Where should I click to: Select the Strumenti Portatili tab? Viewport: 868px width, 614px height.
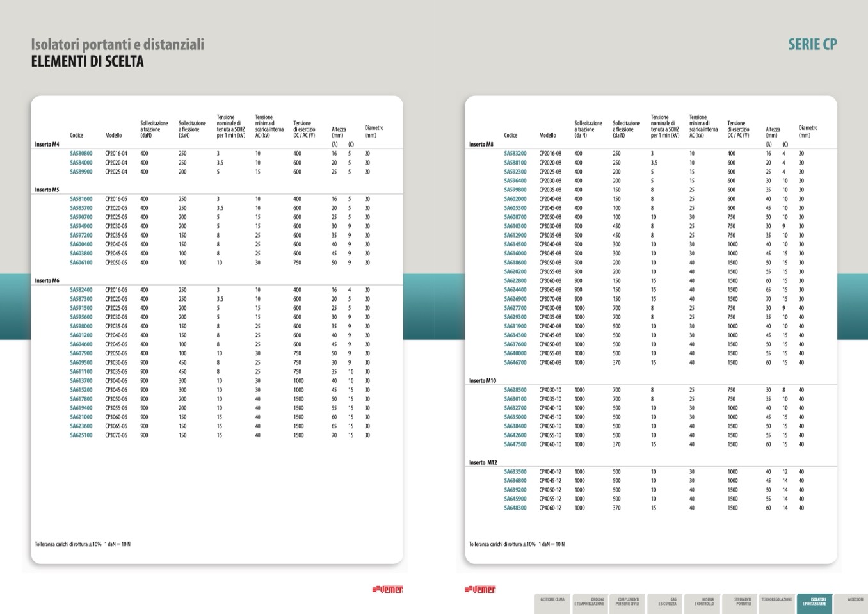(x=743, y=602)
